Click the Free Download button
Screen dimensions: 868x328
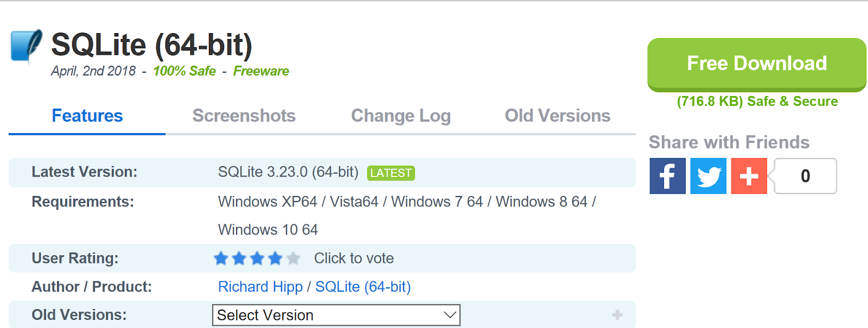[757, 64]
